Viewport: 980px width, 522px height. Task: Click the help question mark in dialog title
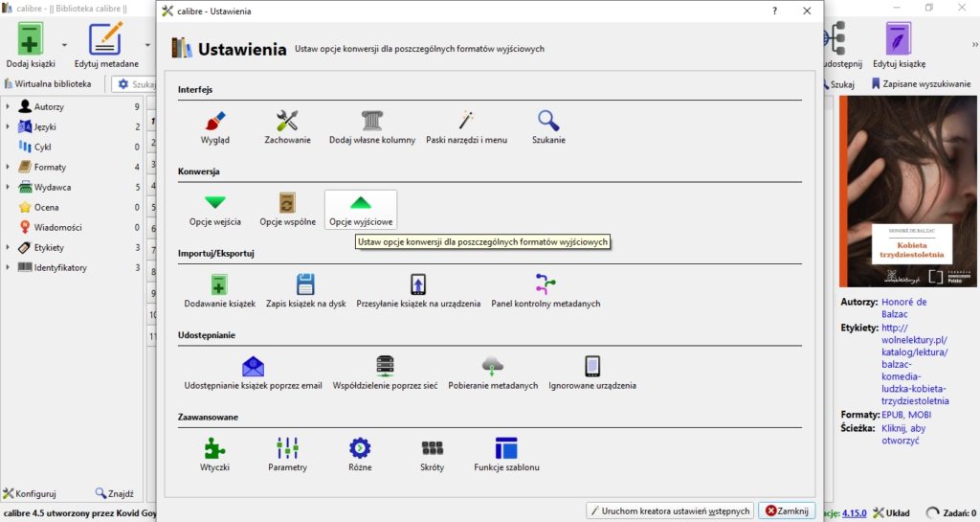(x=774, y=11)
